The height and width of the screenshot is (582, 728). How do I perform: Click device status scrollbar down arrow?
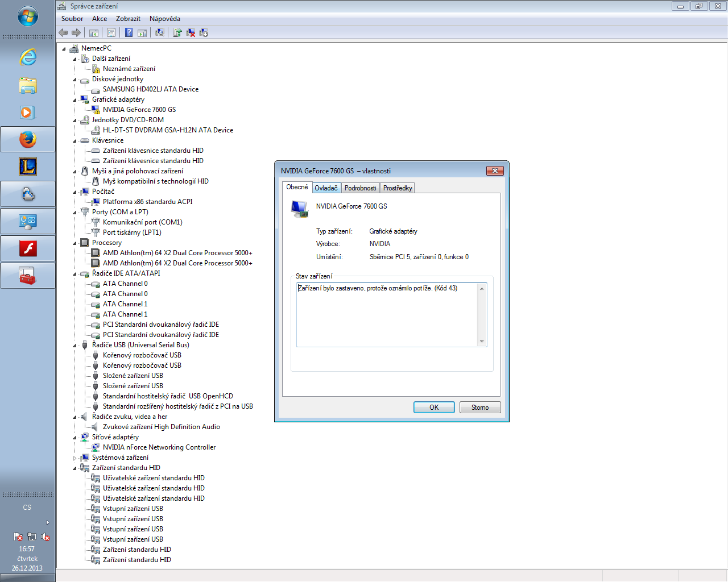pos(482,342)
